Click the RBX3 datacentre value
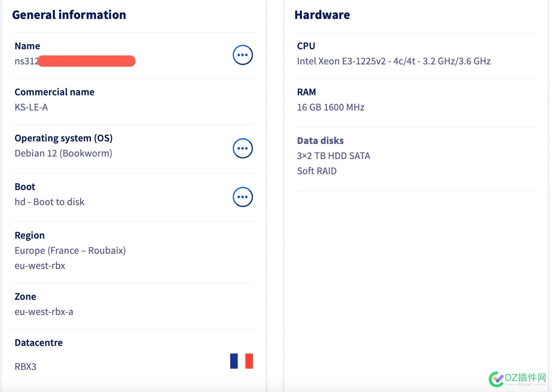The image size is (552, 392). point(26,367)
